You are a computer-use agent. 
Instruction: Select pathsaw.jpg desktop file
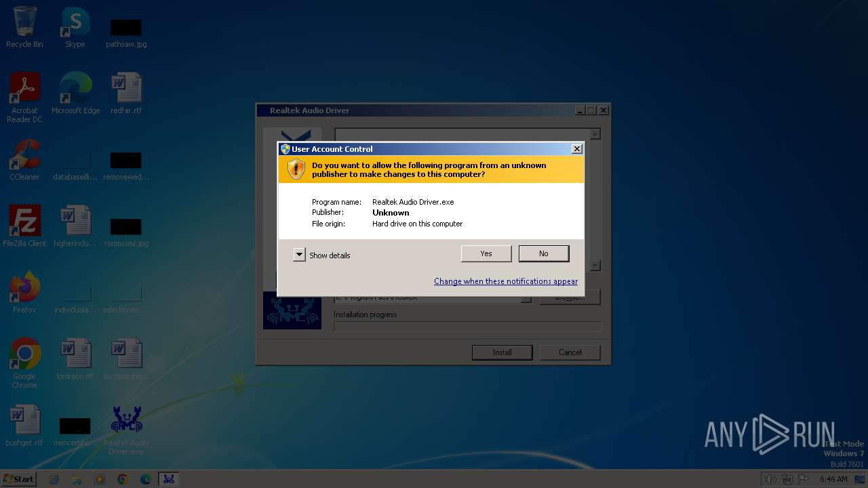click(x=126, y=32)
